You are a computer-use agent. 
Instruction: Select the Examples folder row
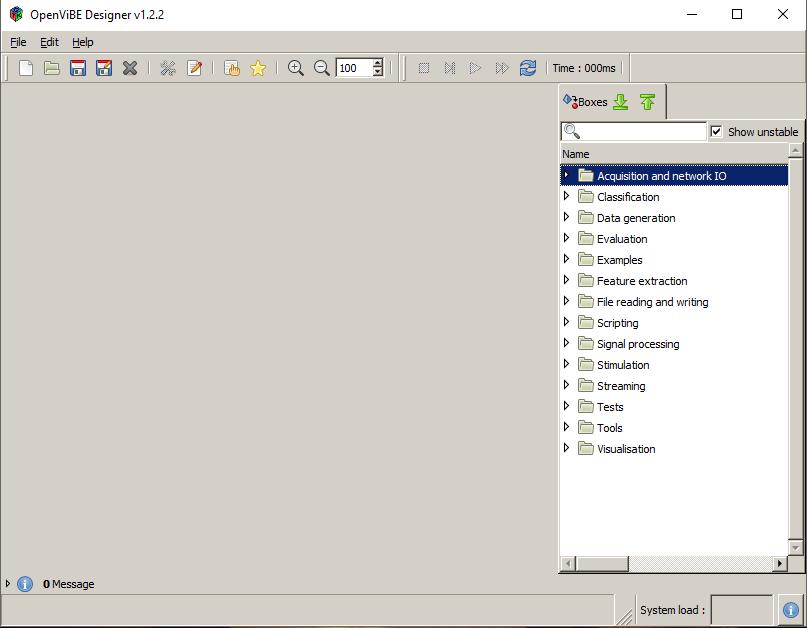[674, 260]
